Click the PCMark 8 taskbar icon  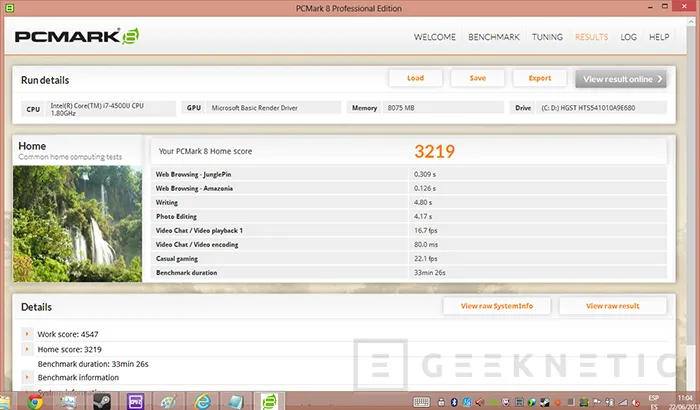[269, 402]
